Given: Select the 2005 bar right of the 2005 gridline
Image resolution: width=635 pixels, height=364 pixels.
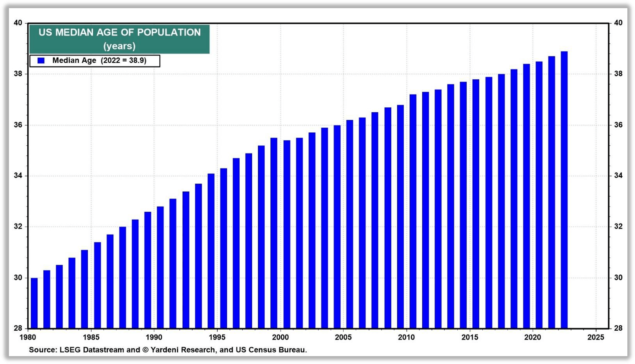Looking at the screenshot, I should [350, 224].
